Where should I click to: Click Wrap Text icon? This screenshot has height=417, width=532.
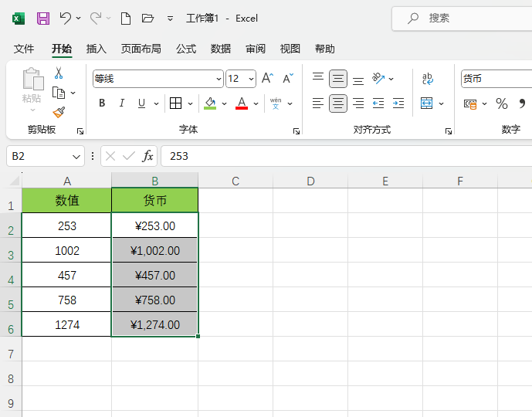(x=428, y=78)
